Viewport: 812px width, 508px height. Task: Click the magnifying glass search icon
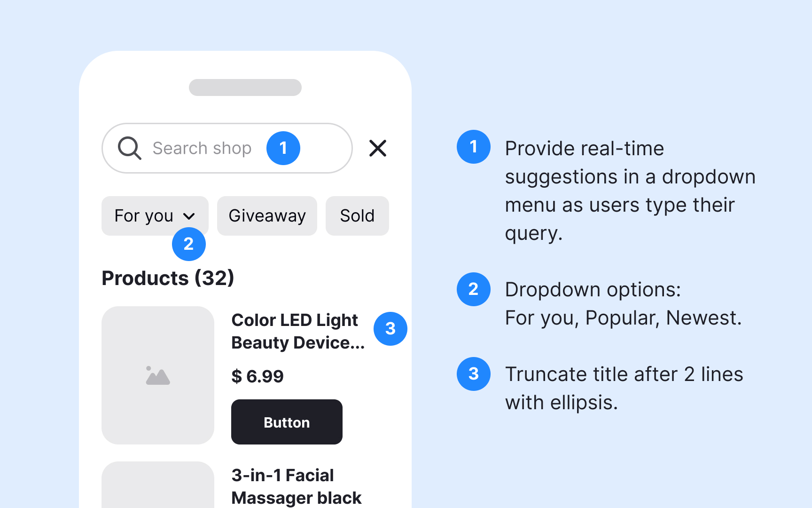point(129,148)
